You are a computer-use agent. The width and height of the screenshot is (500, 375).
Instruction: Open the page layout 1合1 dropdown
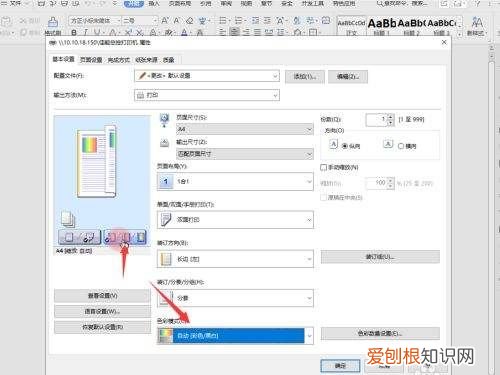pyautogui.click(x=235, y=182)
